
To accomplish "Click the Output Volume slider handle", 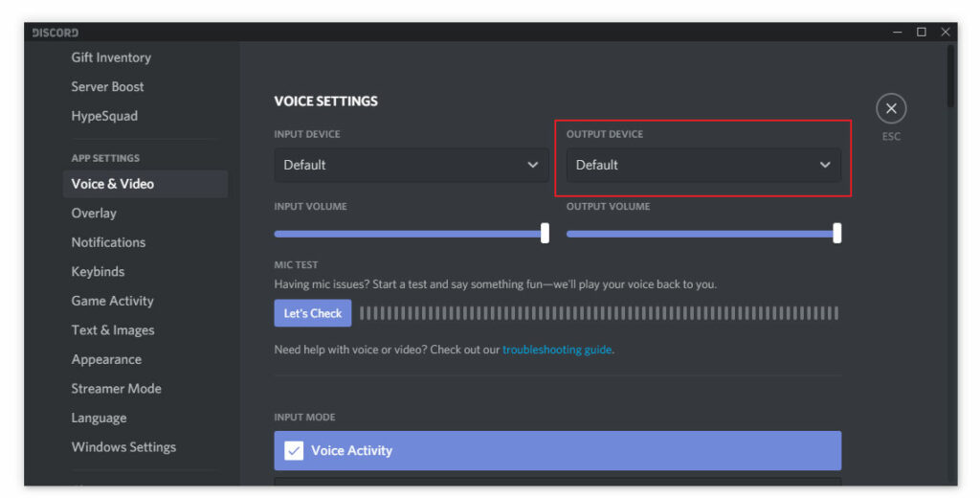I will coord(836,234).
